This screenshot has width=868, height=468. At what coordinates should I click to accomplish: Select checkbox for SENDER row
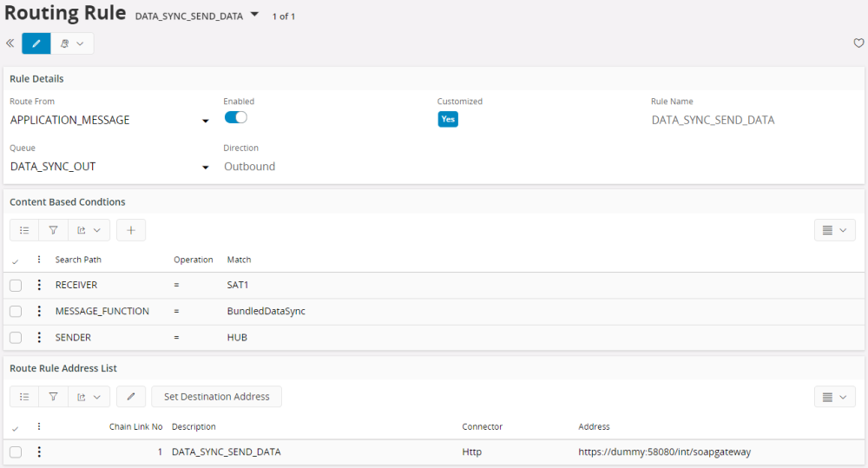click(x=16, y=338)
